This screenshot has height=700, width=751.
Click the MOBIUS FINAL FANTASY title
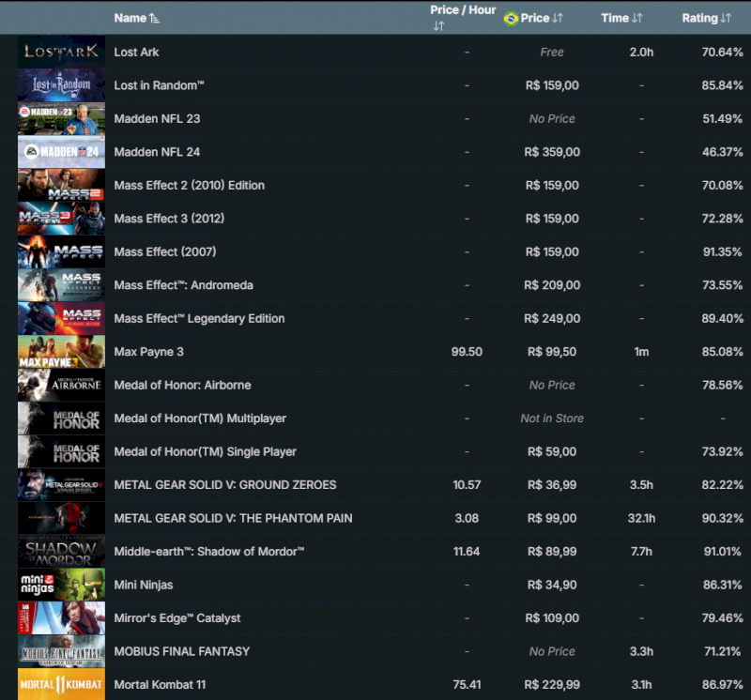tap(182, 651)
